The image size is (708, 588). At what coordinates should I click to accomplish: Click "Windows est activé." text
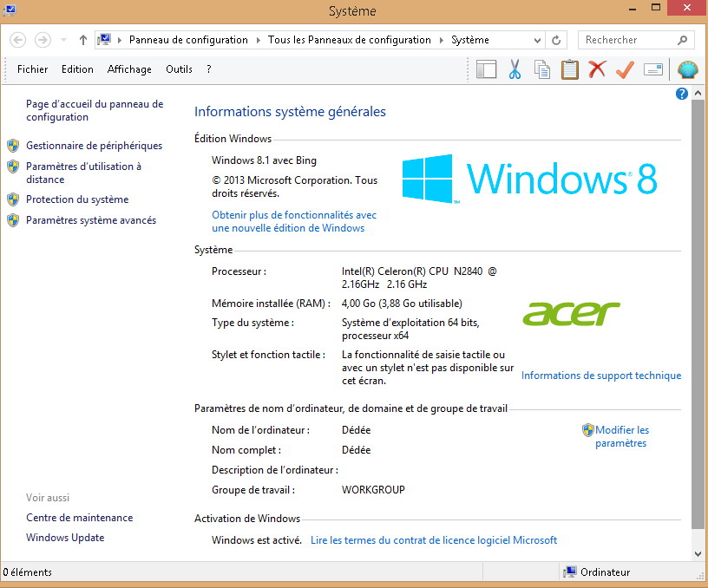pyautogui.click(x=257, y=540)
